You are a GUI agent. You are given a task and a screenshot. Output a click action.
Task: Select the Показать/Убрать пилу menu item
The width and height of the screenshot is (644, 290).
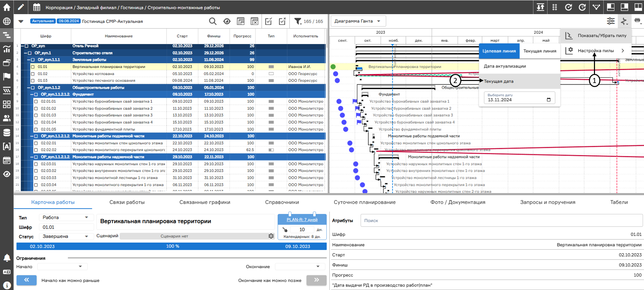pyautogui.click(x=596, y=35)
